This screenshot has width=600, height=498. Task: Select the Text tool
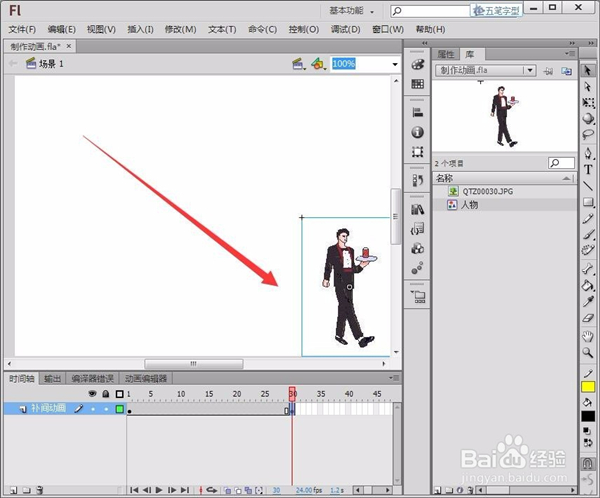[588, 170]
